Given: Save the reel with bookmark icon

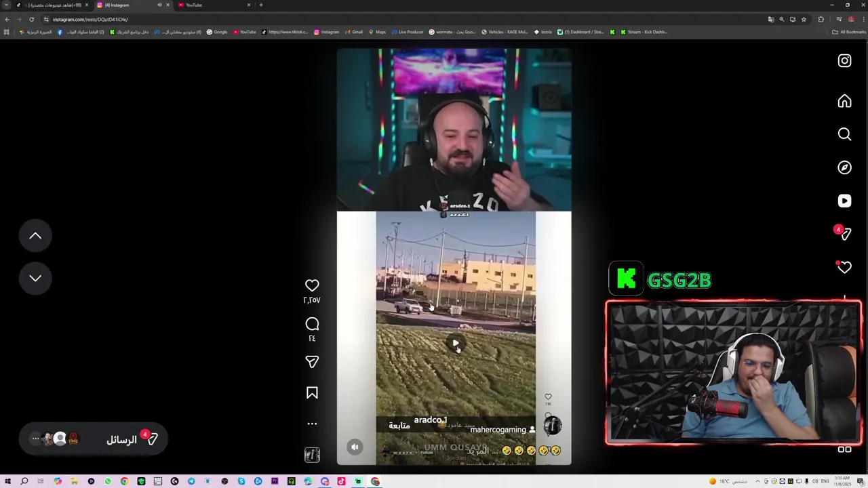Looking at the screenshot, I should coord(312,393).
